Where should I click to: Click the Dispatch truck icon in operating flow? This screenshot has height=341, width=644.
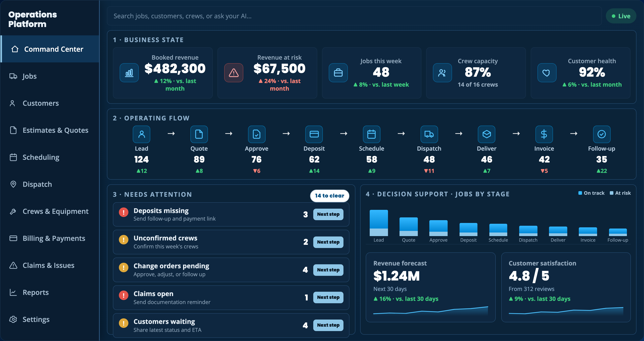(429, 134)
